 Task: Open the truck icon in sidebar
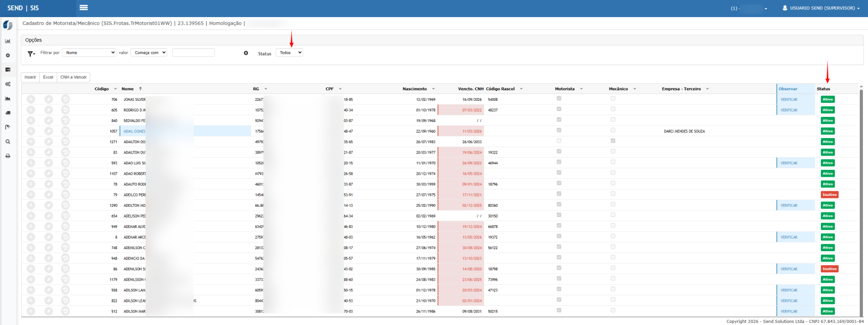[x=8, y=113]
